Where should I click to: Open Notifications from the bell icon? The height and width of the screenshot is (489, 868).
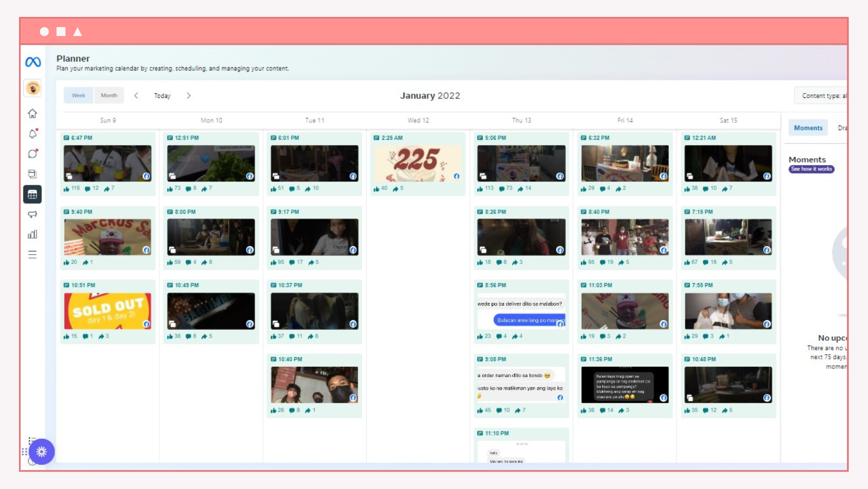pyautogui.click(x=33, y=134)
